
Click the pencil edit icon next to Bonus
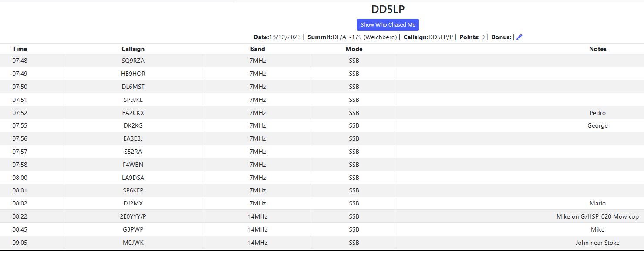click(x=519, y=37)
